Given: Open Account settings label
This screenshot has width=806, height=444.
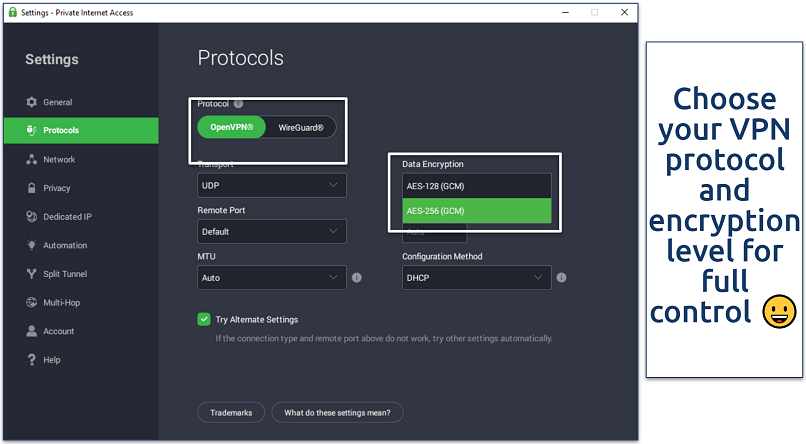Looking at the screenshot, I should (59, 331).
